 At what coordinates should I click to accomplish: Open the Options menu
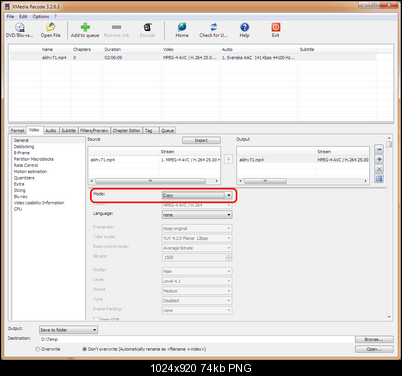(41, 16)
